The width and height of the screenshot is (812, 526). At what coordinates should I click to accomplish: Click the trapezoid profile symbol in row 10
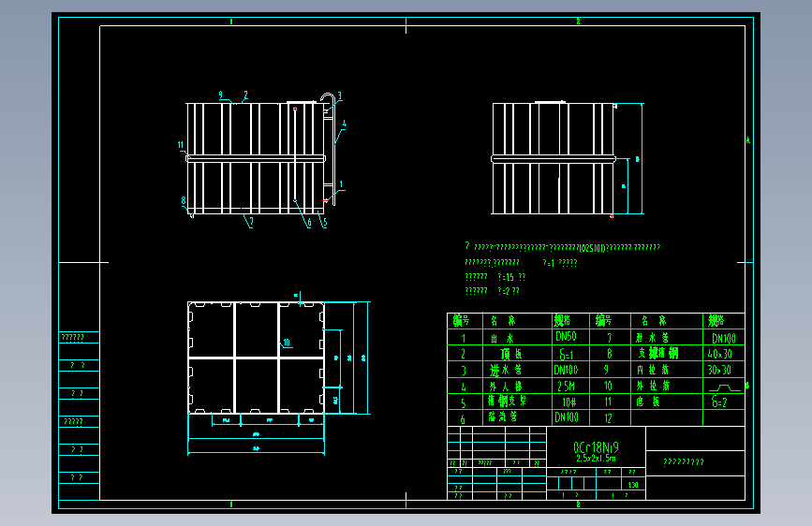click(725, 387)
